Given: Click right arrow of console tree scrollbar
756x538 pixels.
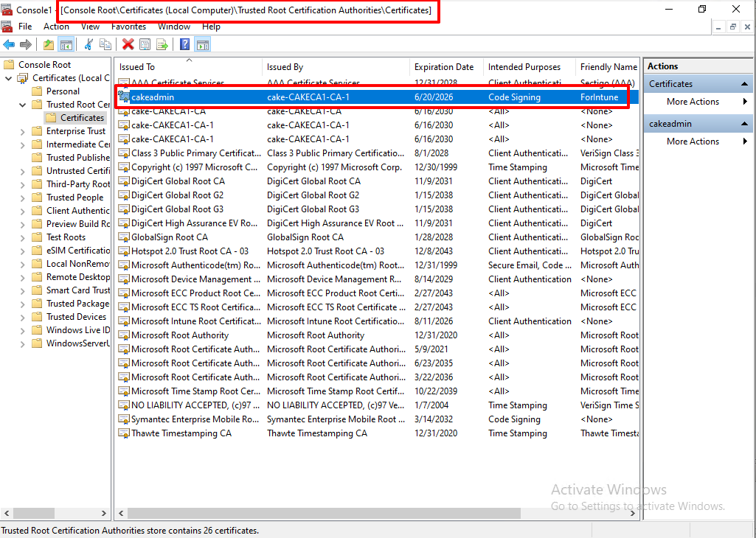Looking at the screenshot, I should 103,514.
